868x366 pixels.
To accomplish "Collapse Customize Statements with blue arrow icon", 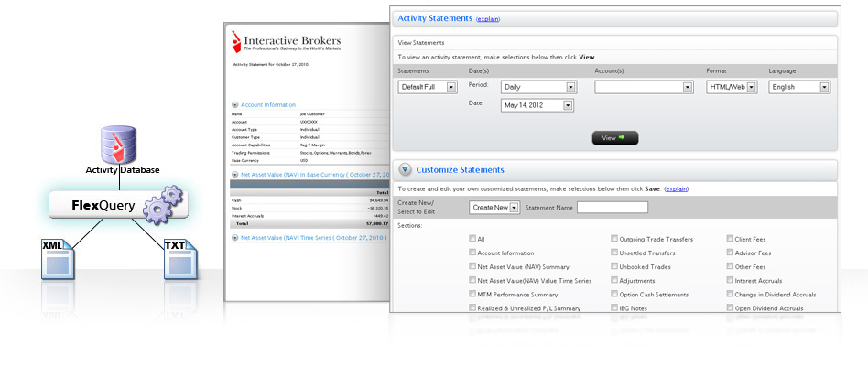I will coord(406,169).
